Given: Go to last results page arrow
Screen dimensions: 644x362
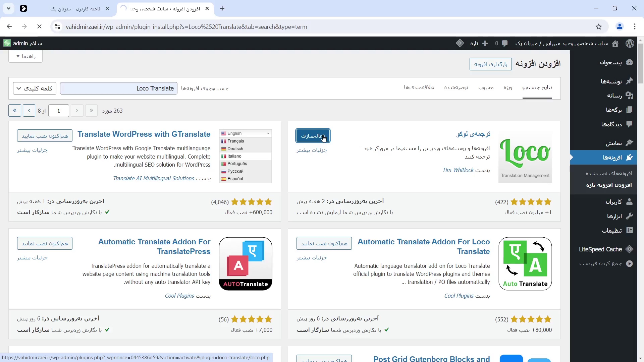Looking at the screenshot, I should click(x=15, y=111).
